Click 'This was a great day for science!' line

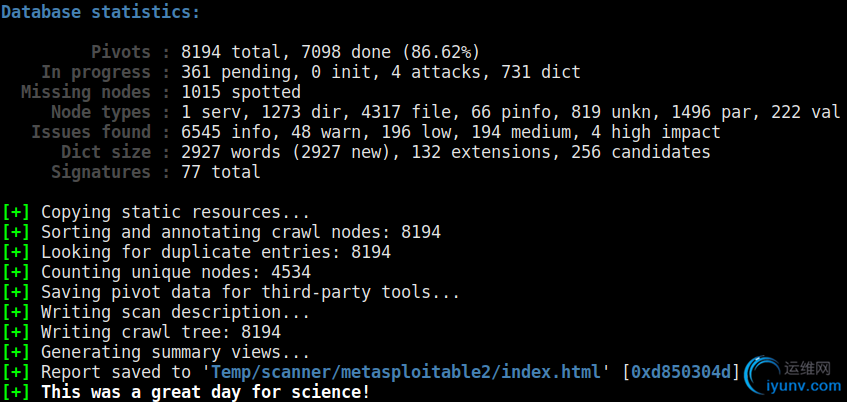point(205,392)
